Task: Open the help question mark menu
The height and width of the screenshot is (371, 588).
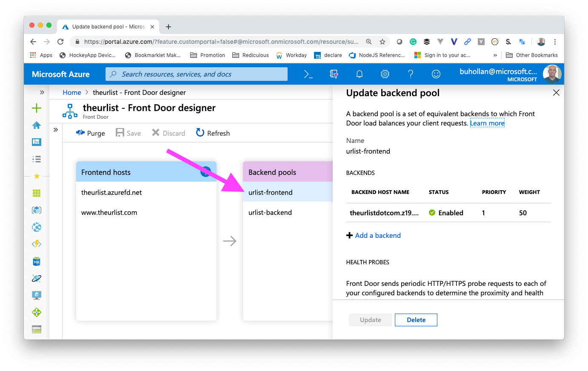Action: point(411,74)
